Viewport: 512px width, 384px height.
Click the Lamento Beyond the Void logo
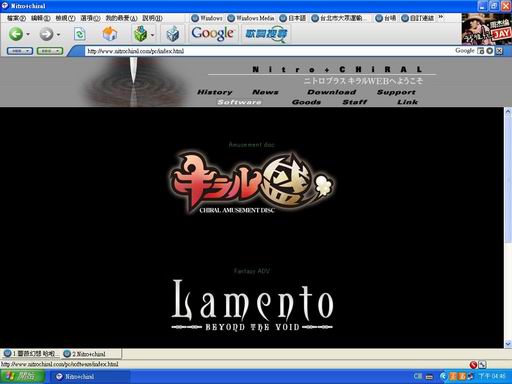[252, 305]
